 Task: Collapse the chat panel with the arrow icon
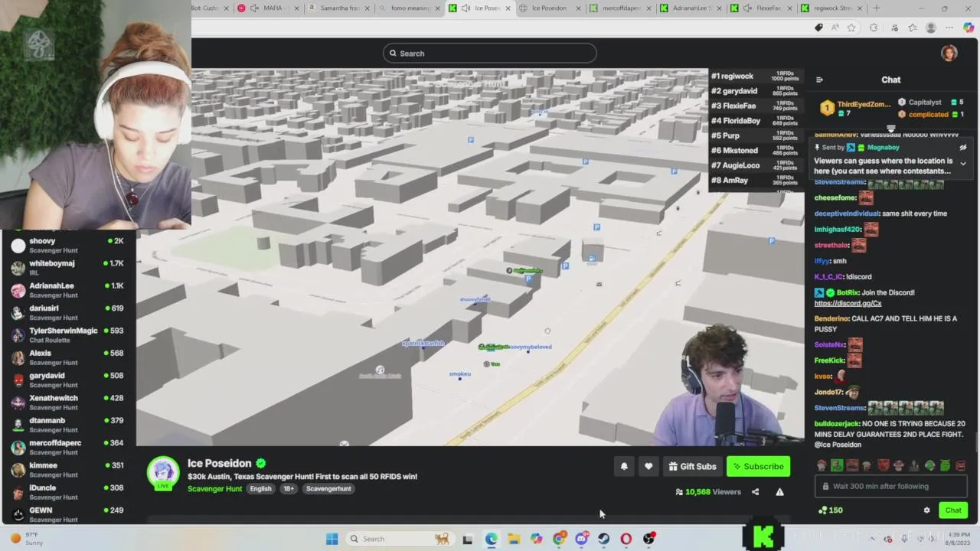(819, 80)
